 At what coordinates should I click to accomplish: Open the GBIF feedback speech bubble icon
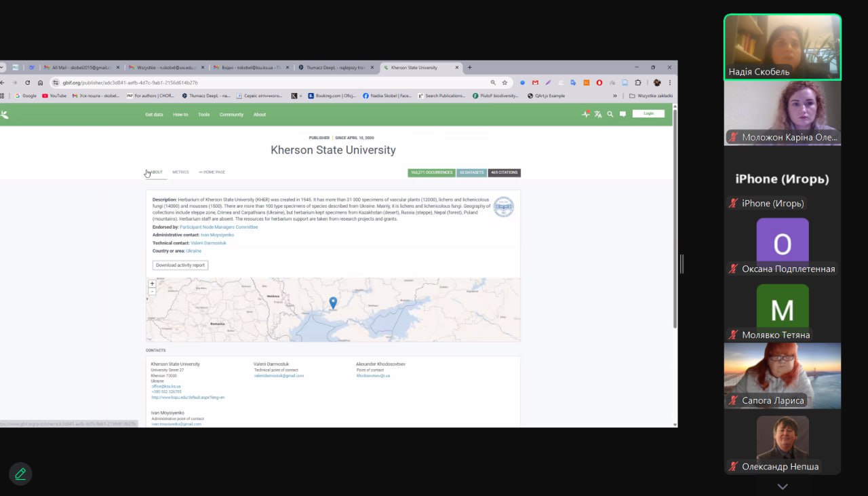pyautogui.click(x=623, y=114)
